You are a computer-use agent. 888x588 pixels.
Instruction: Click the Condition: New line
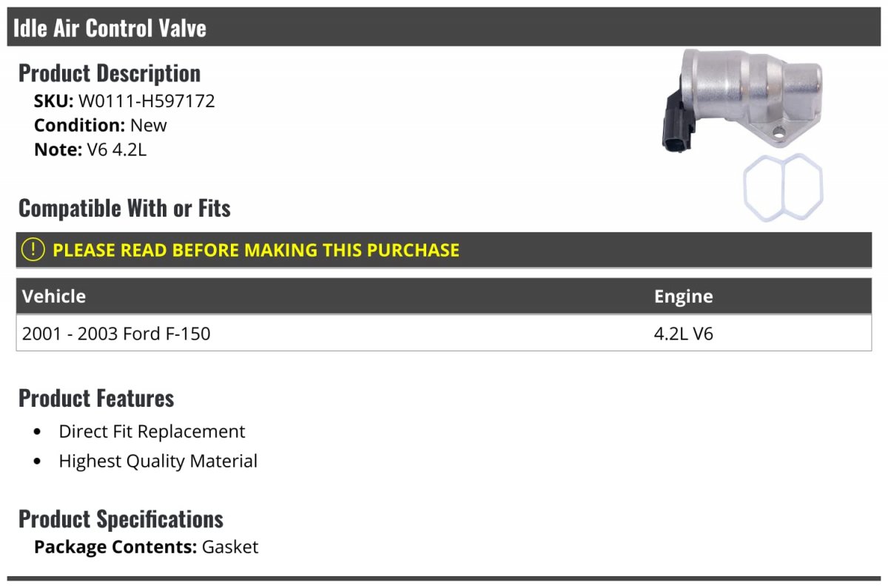coord(101,125)
